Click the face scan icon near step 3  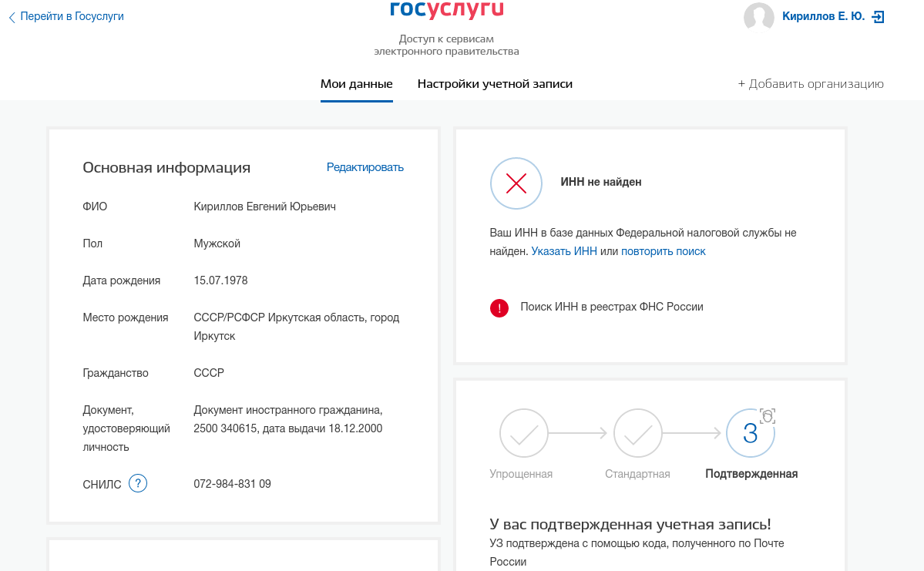[x=768, y=416]
